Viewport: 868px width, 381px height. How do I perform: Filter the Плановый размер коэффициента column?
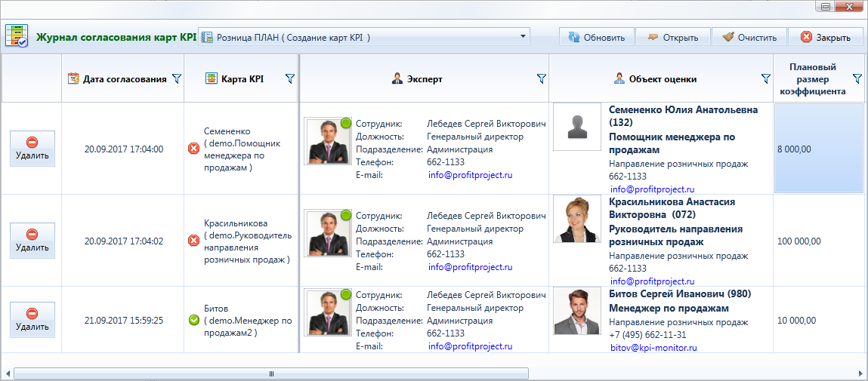click(x=857, y=78)
